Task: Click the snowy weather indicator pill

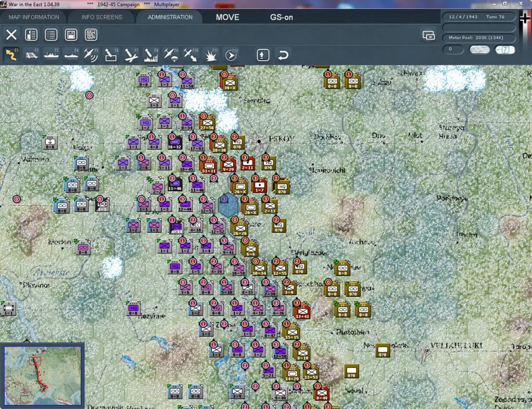Action: pos(479,49)
